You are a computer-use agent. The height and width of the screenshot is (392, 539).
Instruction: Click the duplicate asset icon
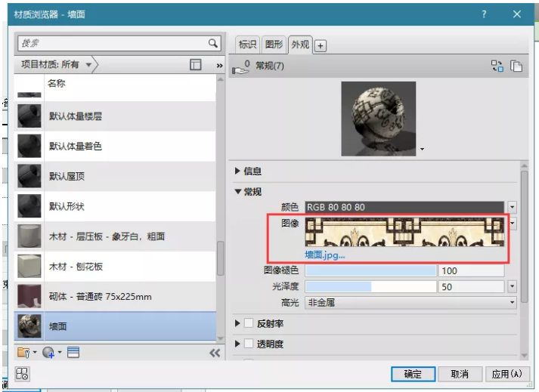click(x=516, y=66)
